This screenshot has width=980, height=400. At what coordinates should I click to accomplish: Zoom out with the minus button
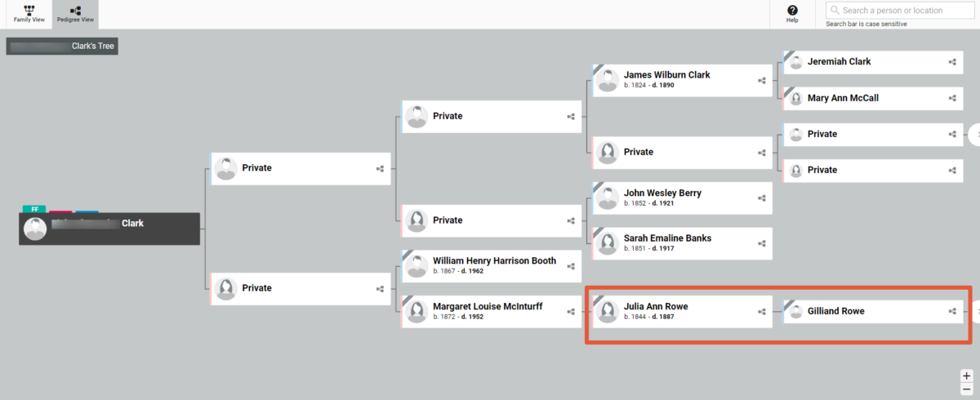(967, 389)
